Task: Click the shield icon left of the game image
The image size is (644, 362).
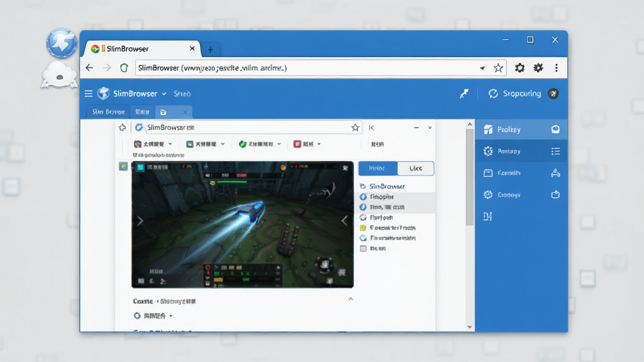Action: [x=123, y=166]
